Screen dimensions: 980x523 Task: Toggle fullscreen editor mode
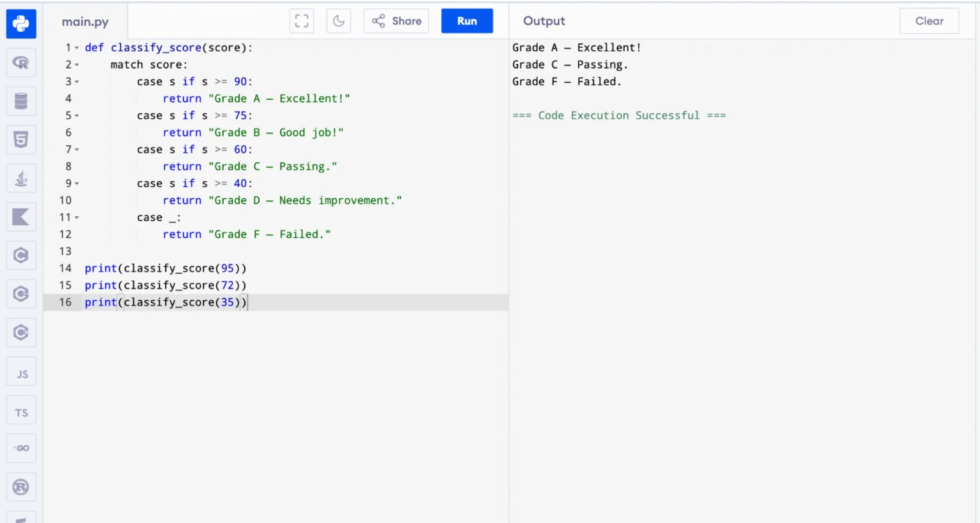click(301, 21)
